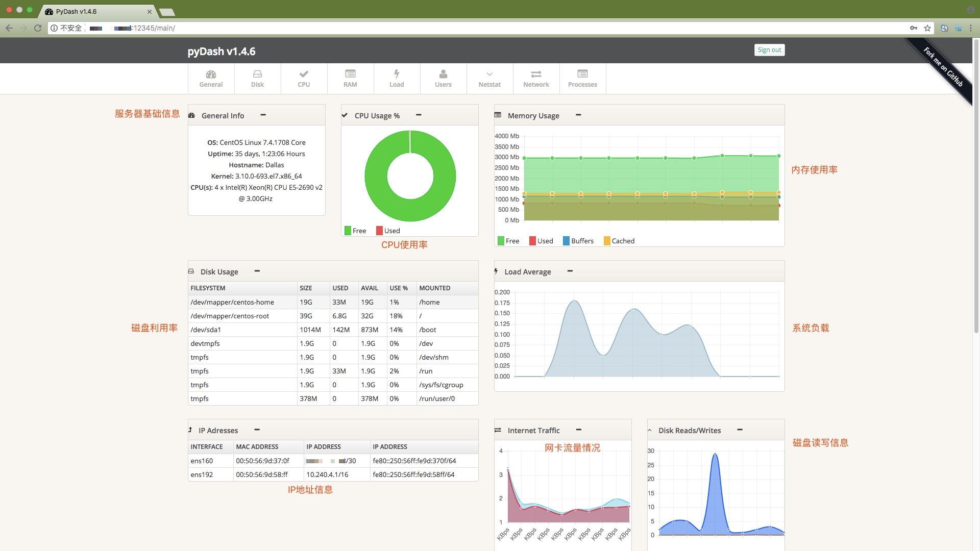Click the Disk Usage header icon

point(191,271)
